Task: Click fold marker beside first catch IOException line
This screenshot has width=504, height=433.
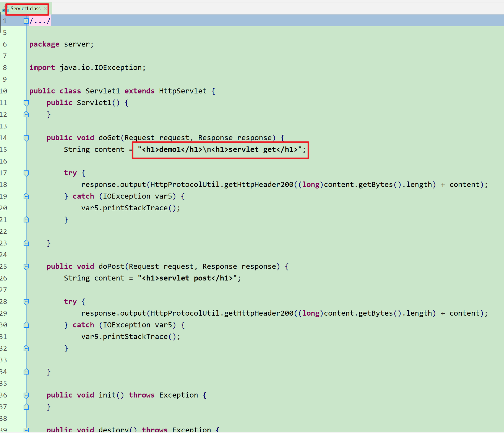Action: [x=26, y=196]
